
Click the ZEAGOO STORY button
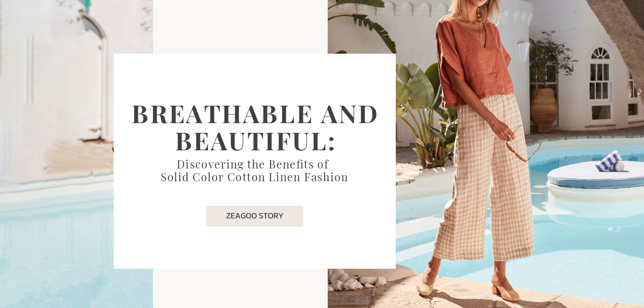254,216
